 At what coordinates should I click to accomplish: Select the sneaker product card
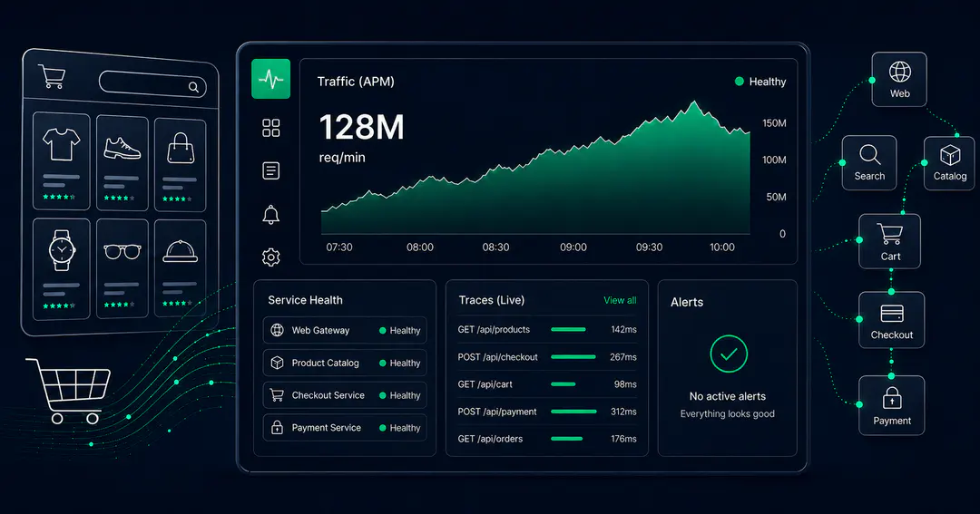click(x=122, y=162)
